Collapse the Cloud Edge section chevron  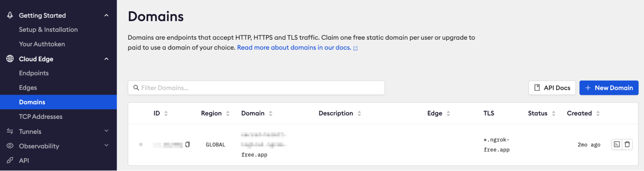[107, 59]
